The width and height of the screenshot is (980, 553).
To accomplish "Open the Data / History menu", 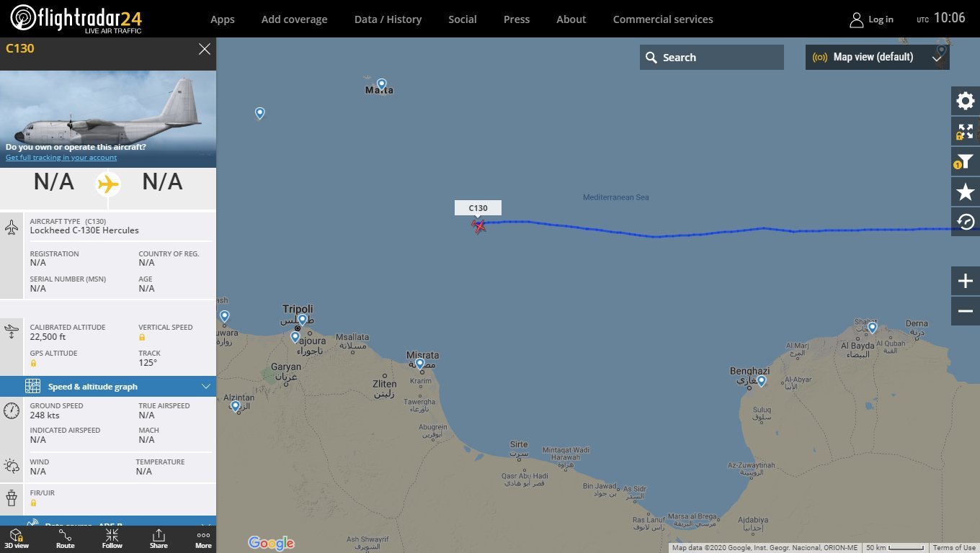I will pos(388,19).
